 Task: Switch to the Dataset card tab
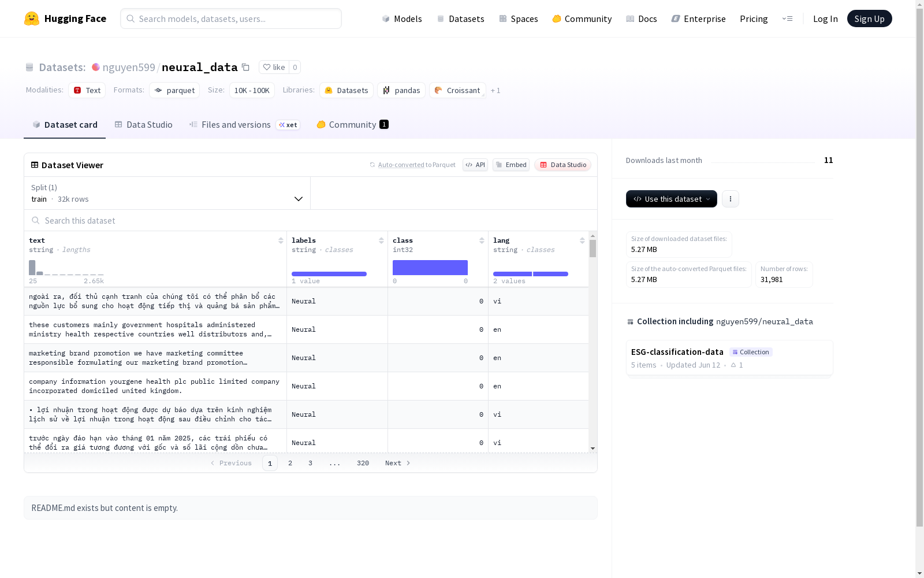(65, 125)
